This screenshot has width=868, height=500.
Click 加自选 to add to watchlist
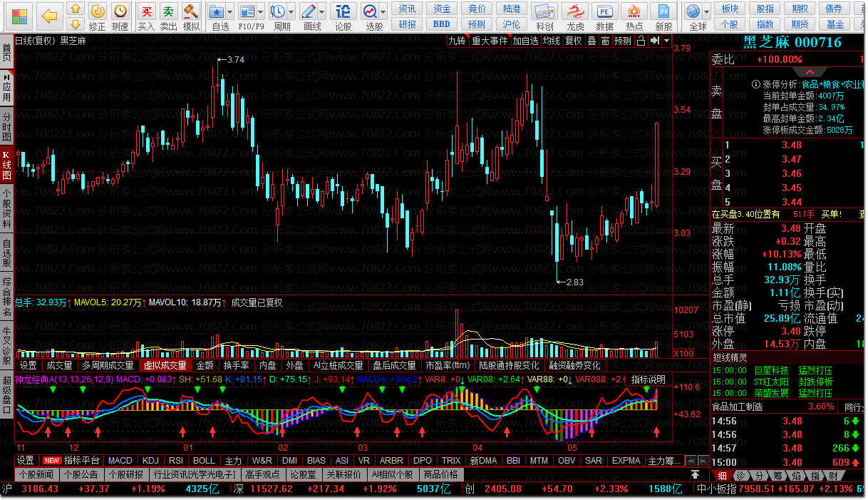tap(525, 41)
